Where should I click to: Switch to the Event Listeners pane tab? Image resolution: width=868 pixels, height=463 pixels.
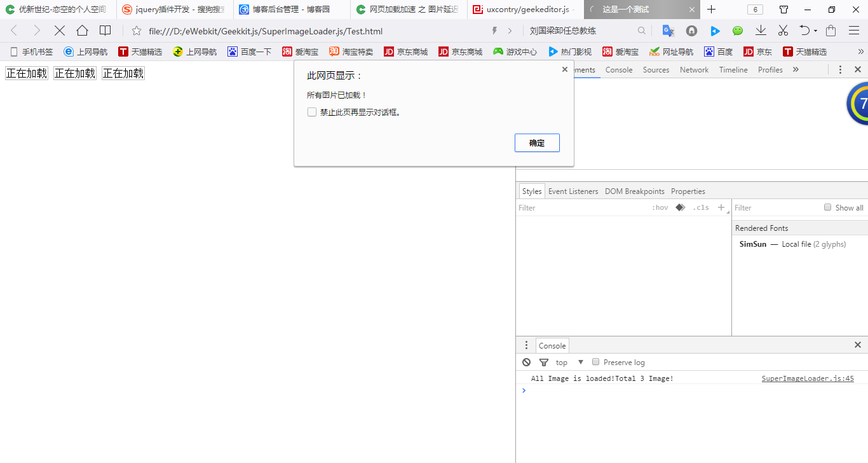click(x=573, y=191)
